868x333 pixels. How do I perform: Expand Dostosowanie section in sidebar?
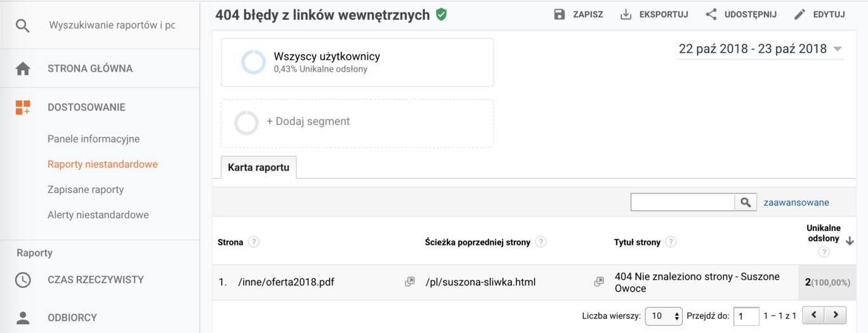coord(86,107)
